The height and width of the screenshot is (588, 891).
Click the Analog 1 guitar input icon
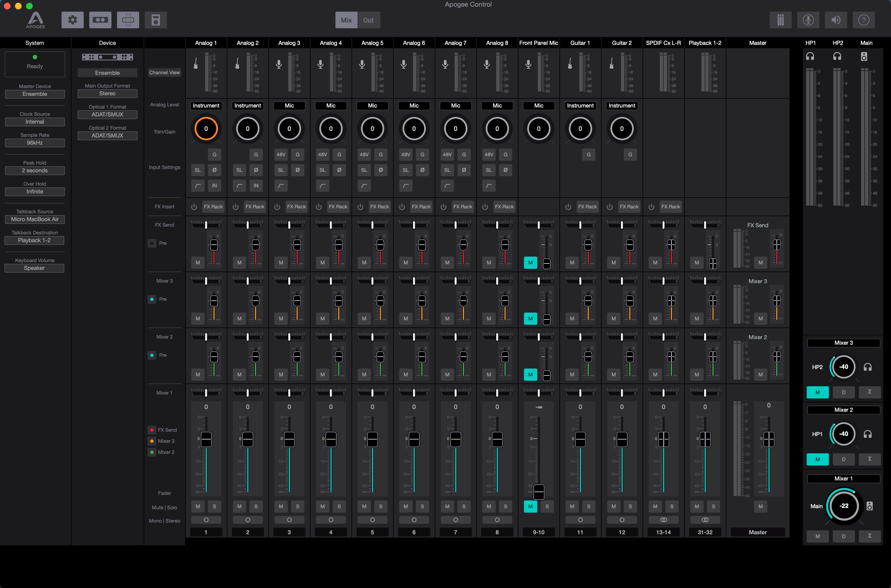pyautogui.click(x=195, y=63)
